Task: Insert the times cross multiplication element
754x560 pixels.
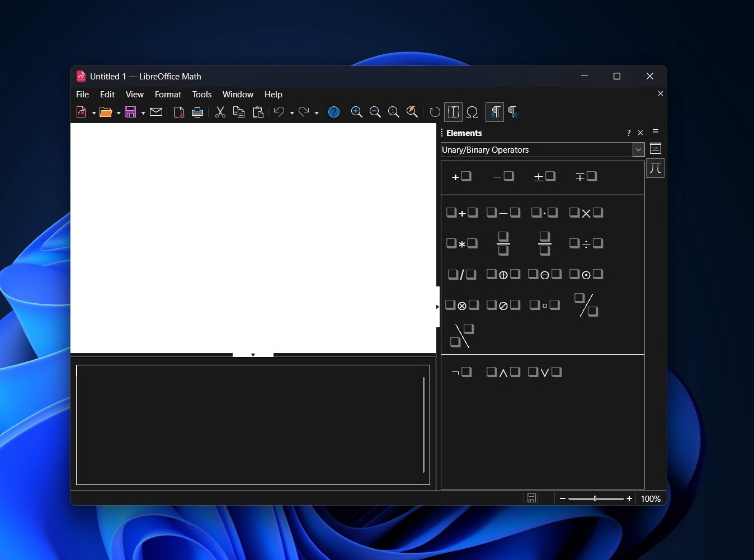Action: [586, 213]
